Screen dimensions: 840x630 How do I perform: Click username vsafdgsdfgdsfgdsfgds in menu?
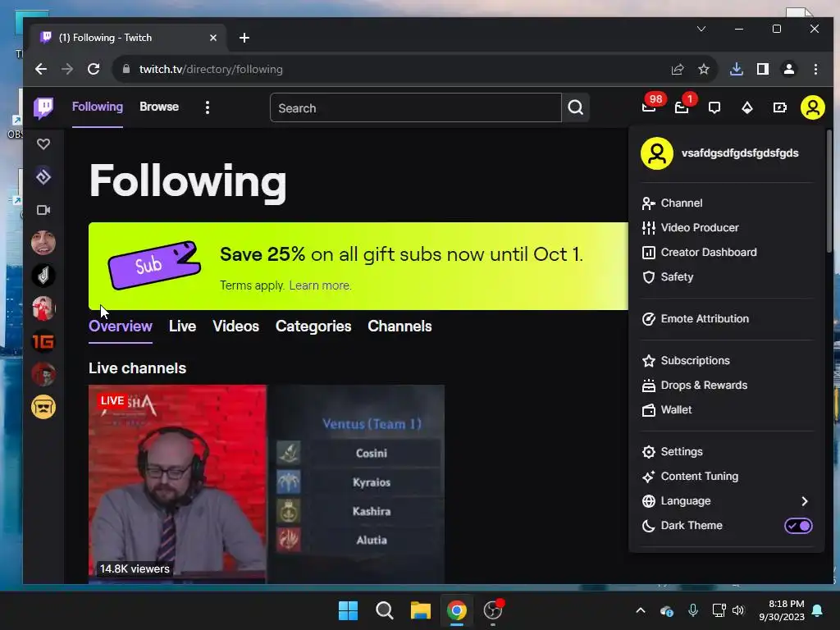click(740, 153)
